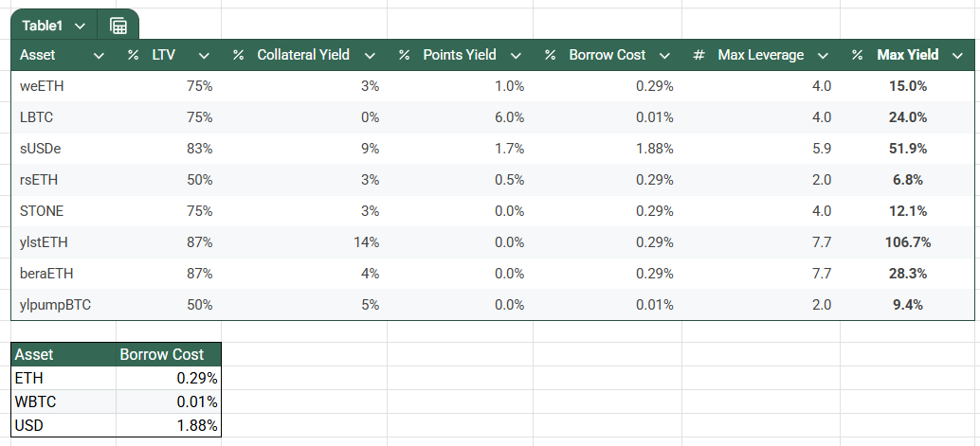The height and width of the screenshot is (446, 980).
Task: Select the Max Yield header label
Action: 908,55
